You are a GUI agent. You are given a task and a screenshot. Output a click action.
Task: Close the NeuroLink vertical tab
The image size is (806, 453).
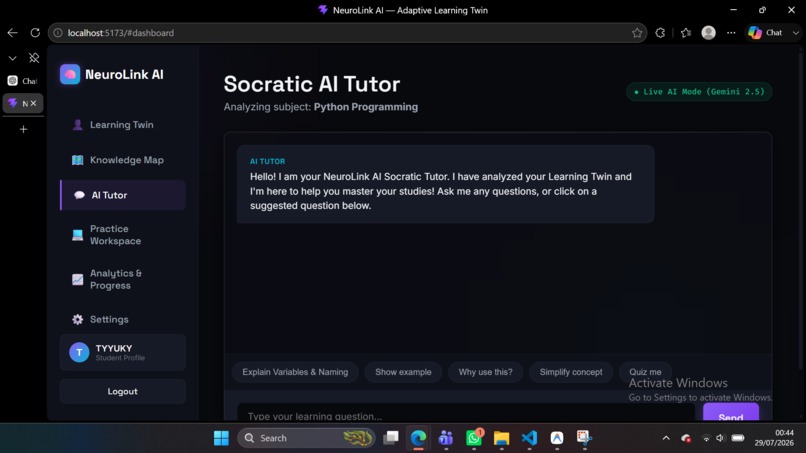tap(33, 103)
